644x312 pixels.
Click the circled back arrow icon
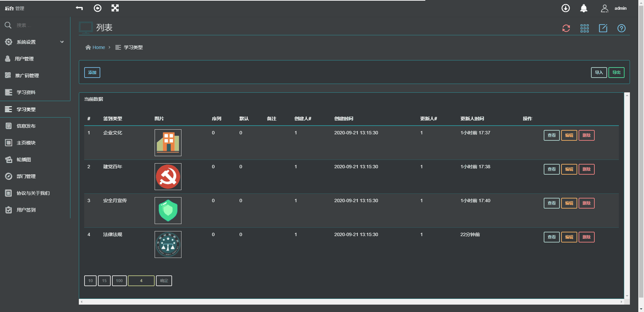(97, 8)
